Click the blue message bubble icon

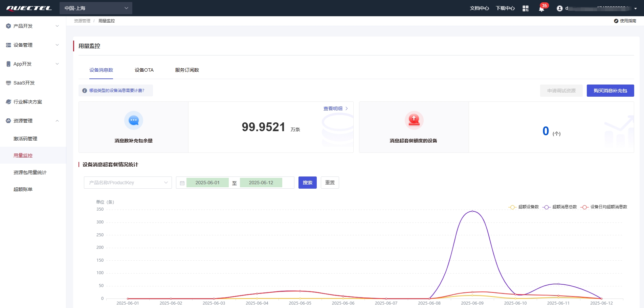134,120
